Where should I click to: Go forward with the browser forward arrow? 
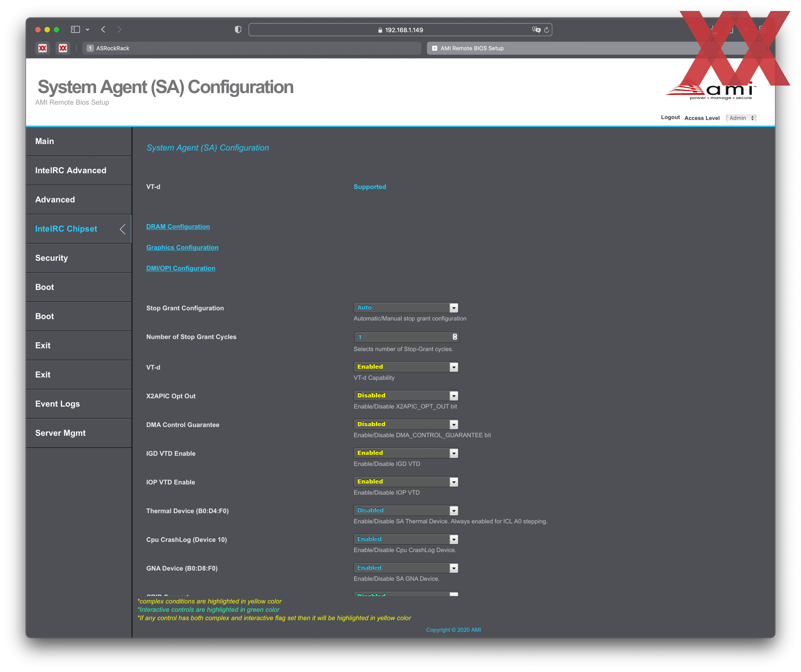coord(119,30)
